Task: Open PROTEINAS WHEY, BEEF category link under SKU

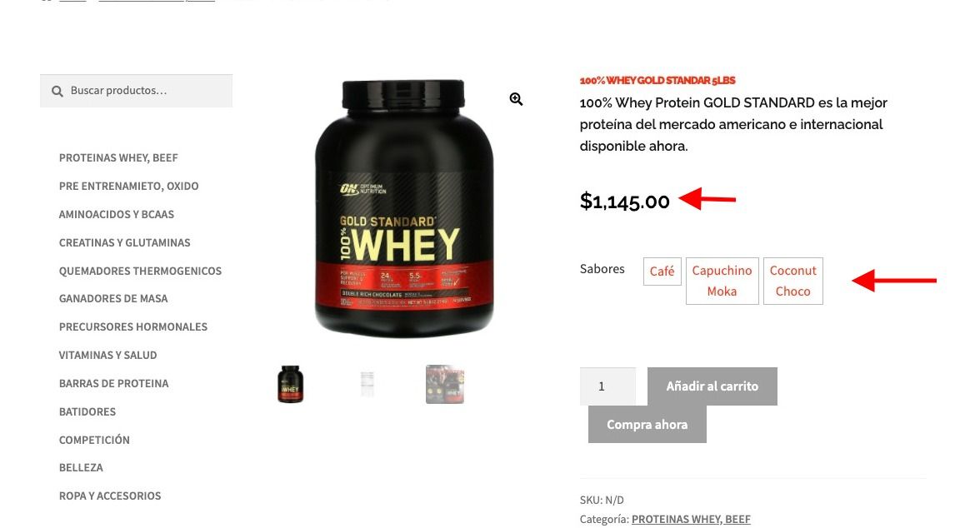Action: coord(691,519)
